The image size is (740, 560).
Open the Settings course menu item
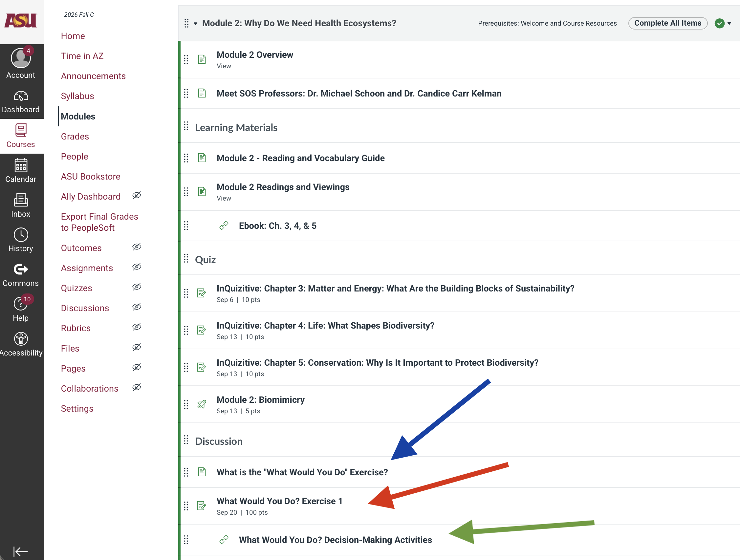(x=77, y=409)
